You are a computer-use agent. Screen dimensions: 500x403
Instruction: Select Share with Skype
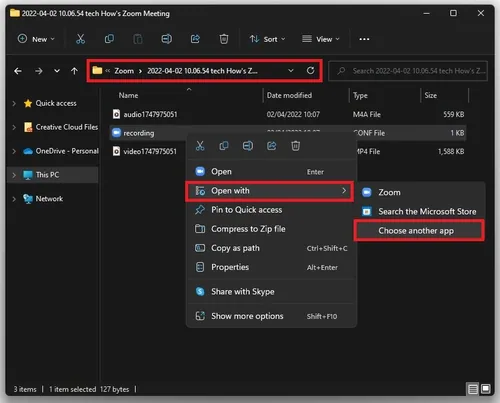(271, 292)
